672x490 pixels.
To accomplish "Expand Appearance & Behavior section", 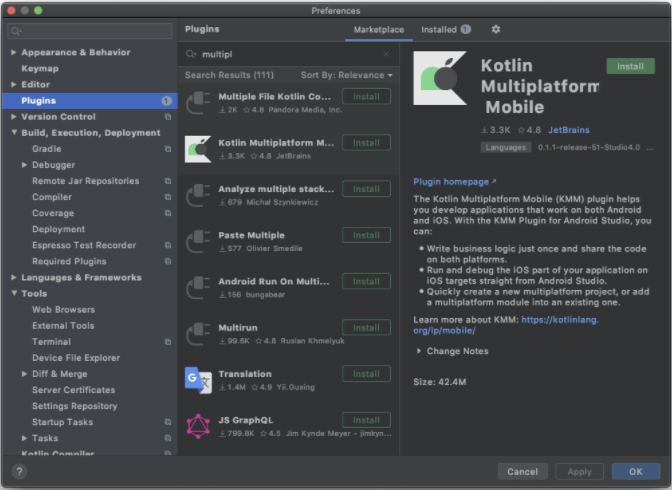I will (14, 52).
